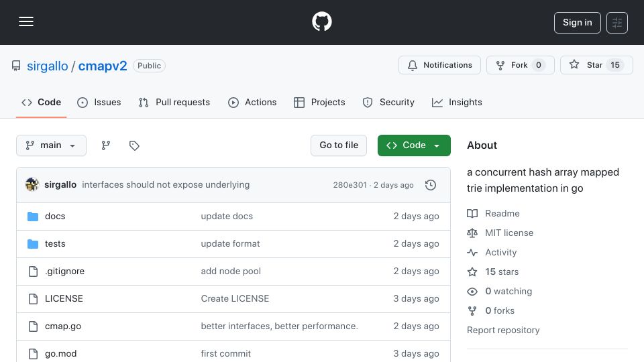Click the MIT license scales icon
The height and width of the screenshot is (362, 644).
[x=472, y=233]
